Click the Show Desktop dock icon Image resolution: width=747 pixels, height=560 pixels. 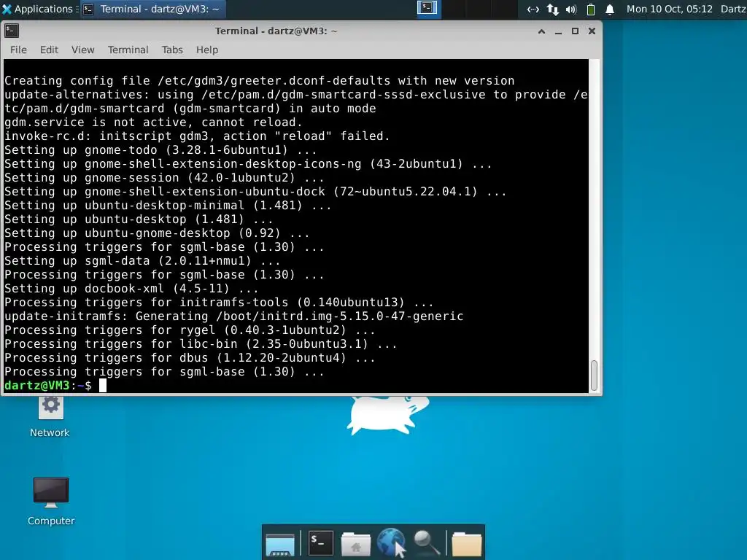pos(280,544)
